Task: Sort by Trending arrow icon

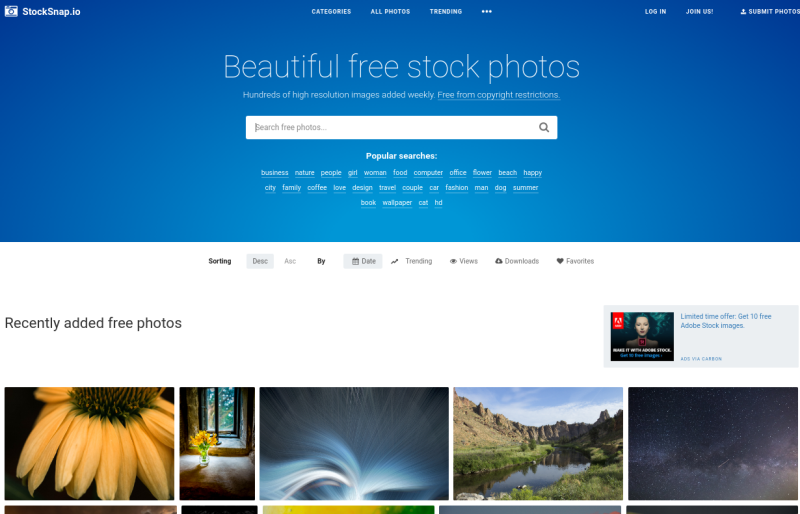Action: [x=394, y=261]
